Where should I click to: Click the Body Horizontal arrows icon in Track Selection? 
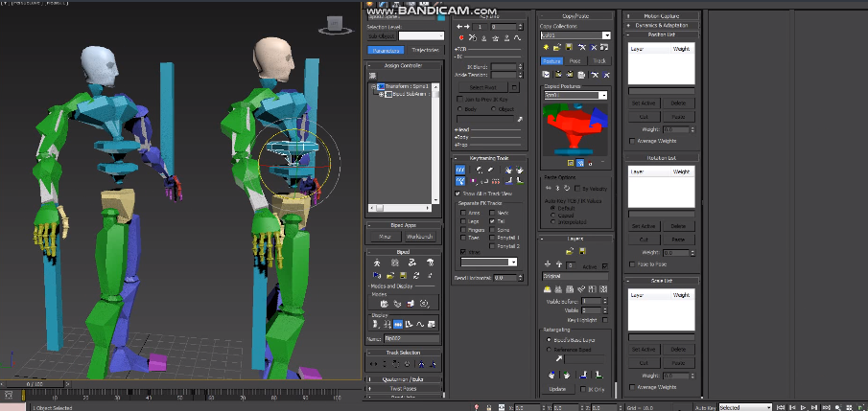coord(374,364)
